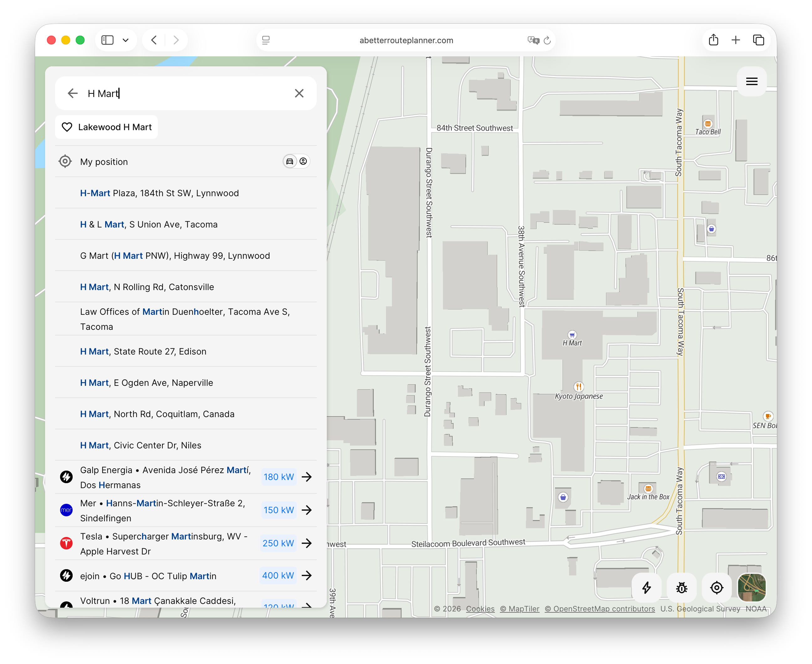
Task: Open the page translate icon
Action: 533,40
